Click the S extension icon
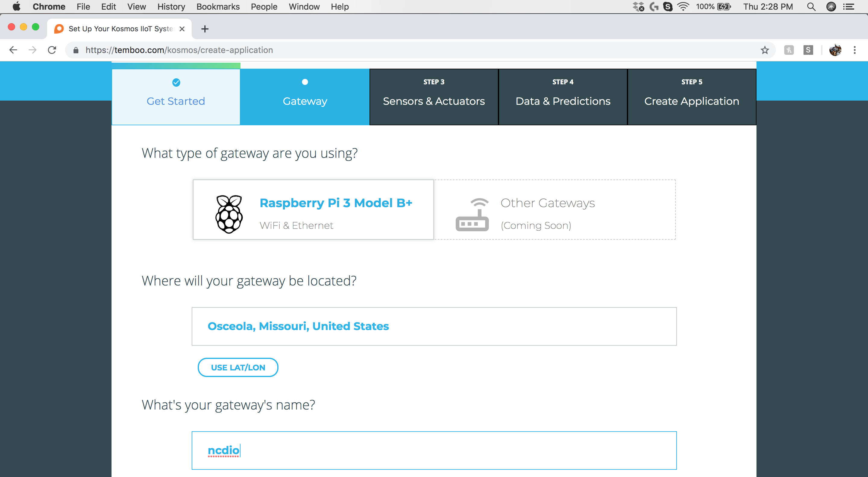Screen dimensions: 868x477 click(808, 50)
